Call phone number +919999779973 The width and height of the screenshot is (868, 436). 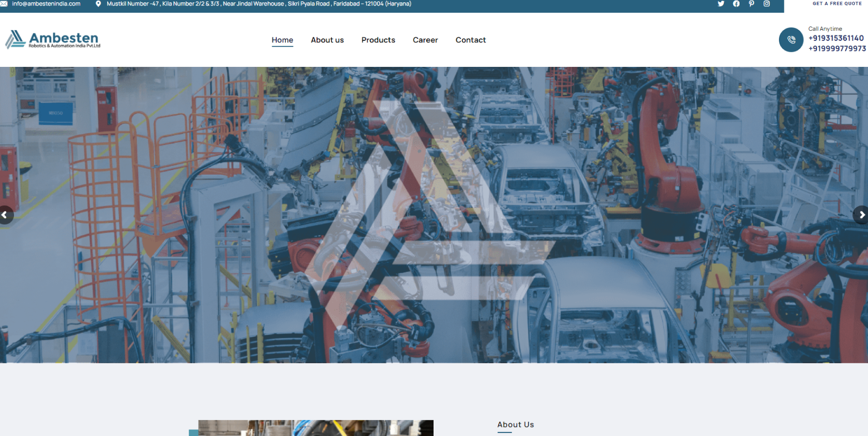(x=837, y=49)
